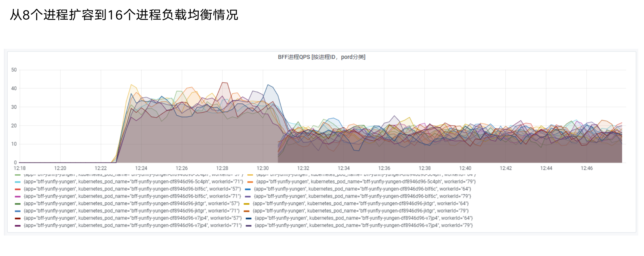Screen dimensions: 644x256
Task: Toggle series label blf6c workerId="57"
Action: coord(132,189)
